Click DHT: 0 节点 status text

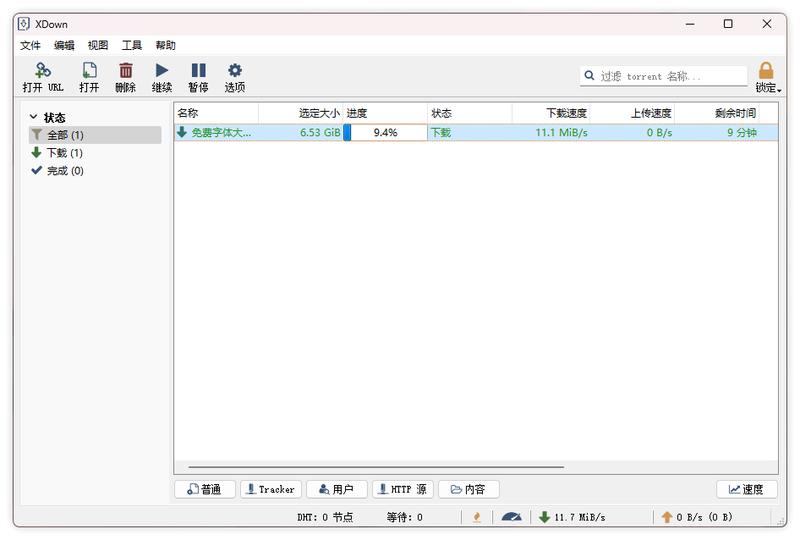coord(325,517)
